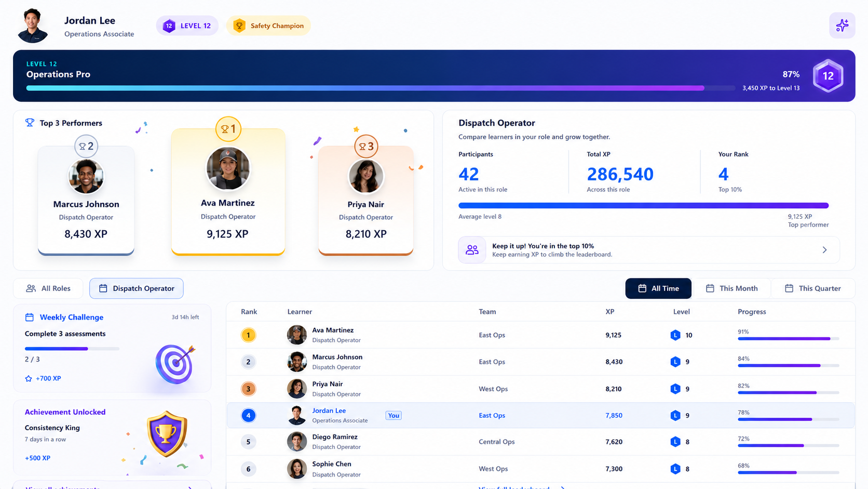Click Sophie Chen's avatar in leaderboard
Image resolution: width=868 pixels, height=489 pixels.
pyautogui.click(x=297, y=469)
